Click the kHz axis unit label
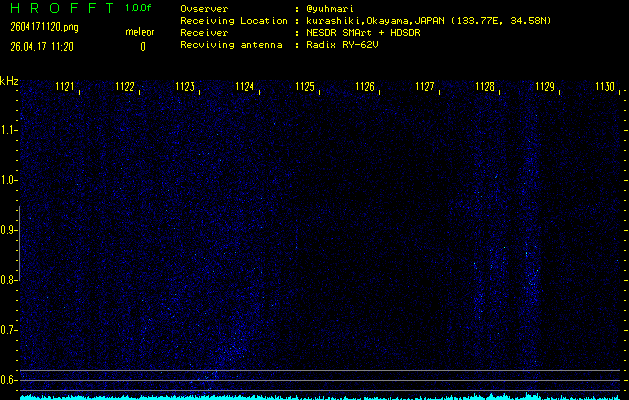 coord(9,81)
